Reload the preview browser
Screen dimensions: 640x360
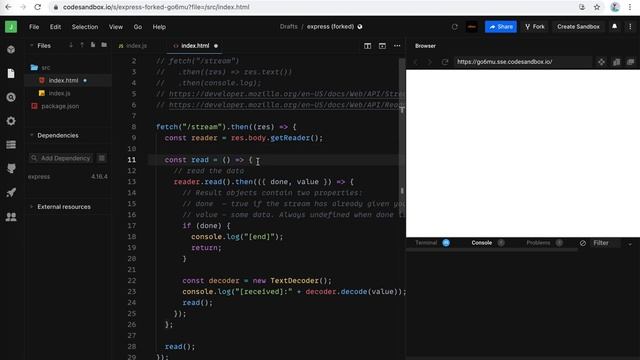tap(445, 62)
